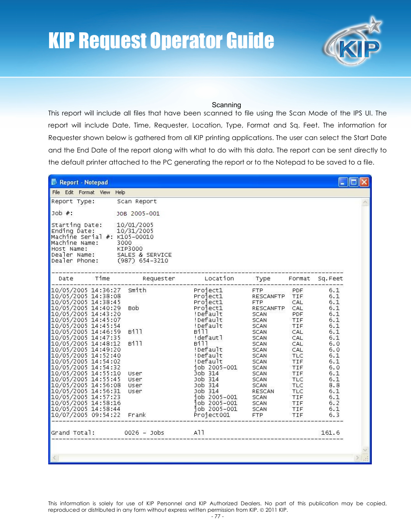Click the Notepad icon in title bar

(54, 182)
